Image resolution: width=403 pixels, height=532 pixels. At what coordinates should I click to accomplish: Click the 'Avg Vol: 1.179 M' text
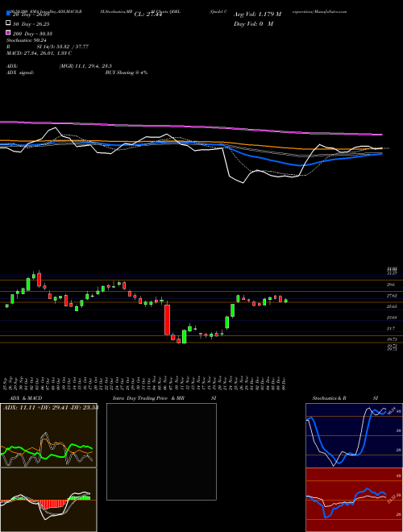pyautogui.click(x=257, y=15)
